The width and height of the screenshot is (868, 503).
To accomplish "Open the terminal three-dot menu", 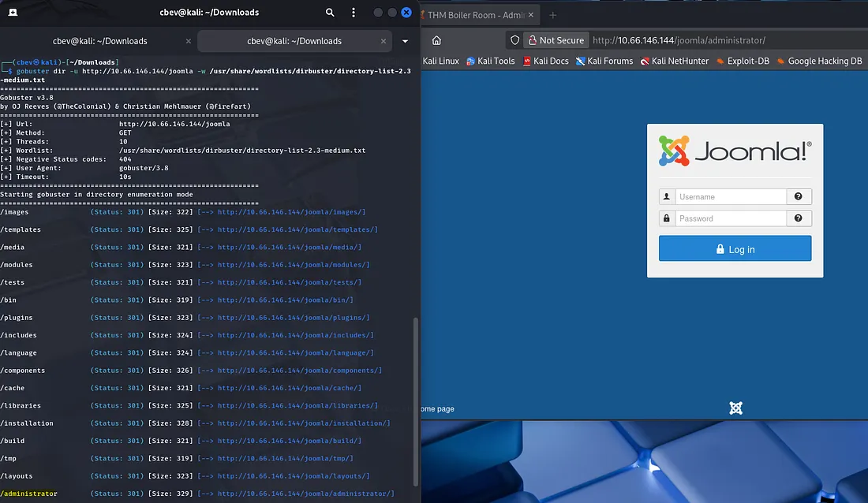I will click(x=353, y=13).
